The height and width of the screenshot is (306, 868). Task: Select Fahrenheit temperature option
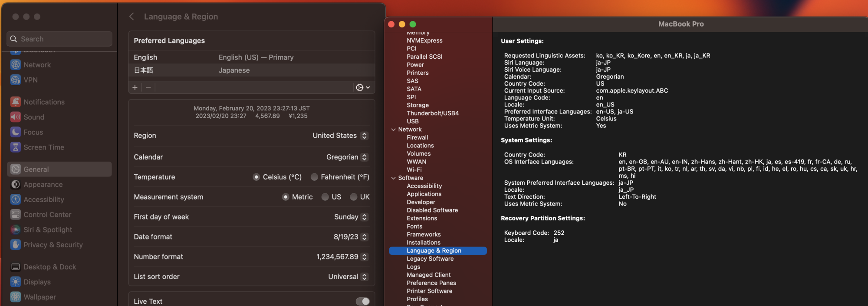coord(315,177)
